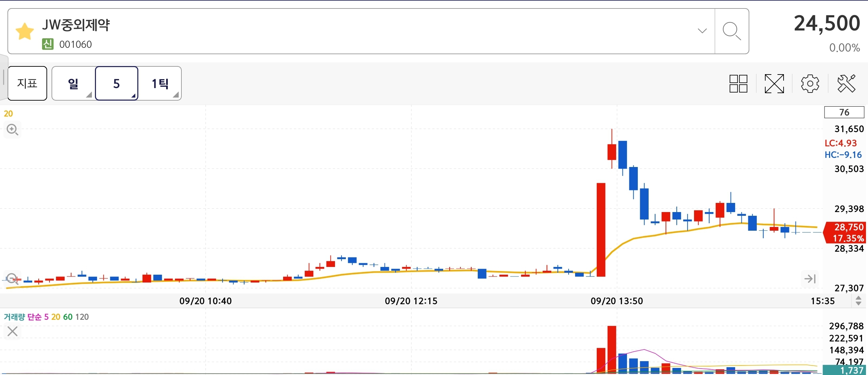Click the stock search magnifier icon

click(x=731, y=31)
